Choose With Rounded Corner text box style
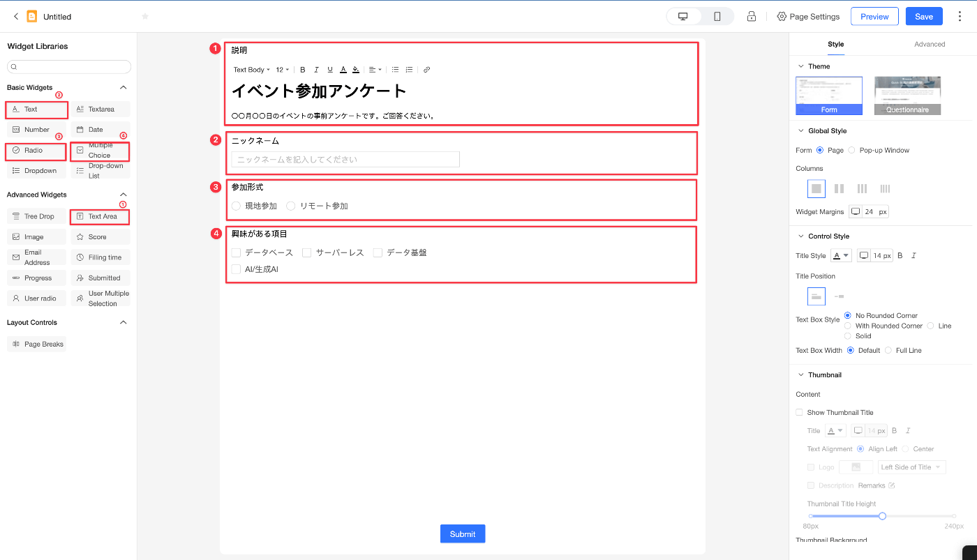This screenshot has width=977, height=560. (848, 326)
